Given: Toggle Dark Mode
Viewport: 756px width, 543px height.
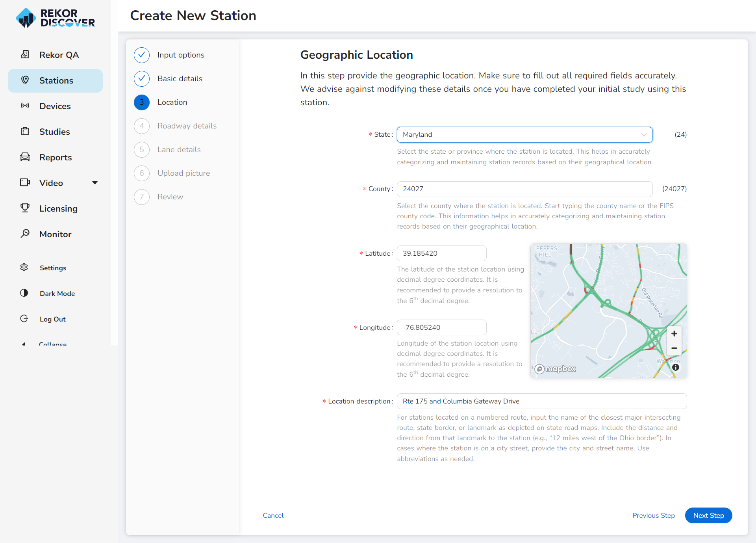Looking at the screenshot, I should click(x=57, y=293).
